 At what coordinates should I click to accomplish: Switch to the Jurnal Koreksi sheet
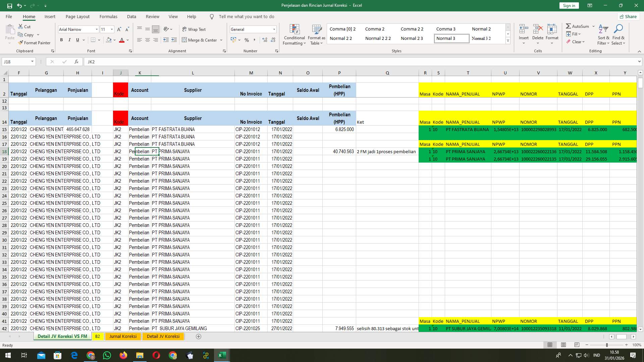click(123, 336)
